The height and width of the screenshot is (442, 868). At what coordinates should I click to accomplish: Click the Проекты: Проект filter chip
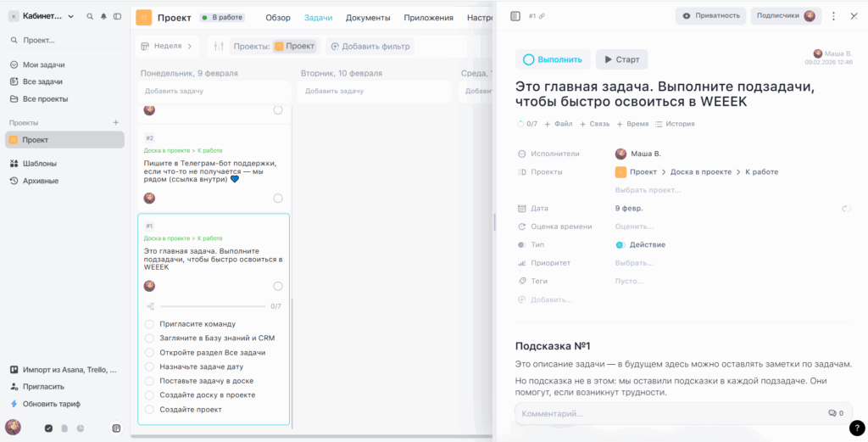pyautogui.click(x=275, y=47)
